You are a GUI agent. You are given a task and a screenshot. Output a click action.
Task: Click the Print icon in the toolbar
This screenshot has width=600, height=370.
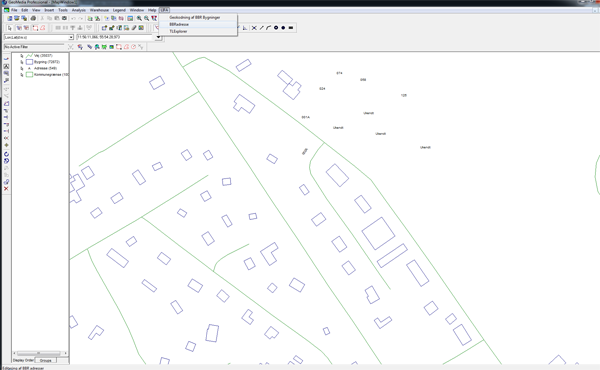33,18
